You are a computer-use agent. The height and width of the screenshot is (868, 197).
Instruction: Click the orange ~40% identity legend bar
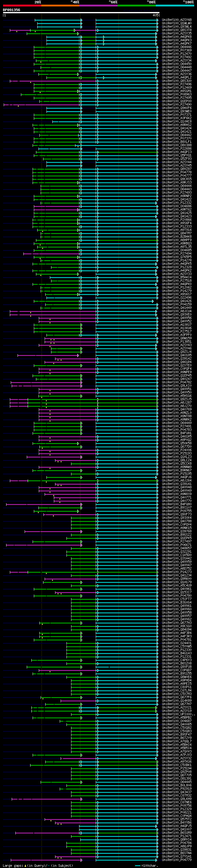(60, 6)
